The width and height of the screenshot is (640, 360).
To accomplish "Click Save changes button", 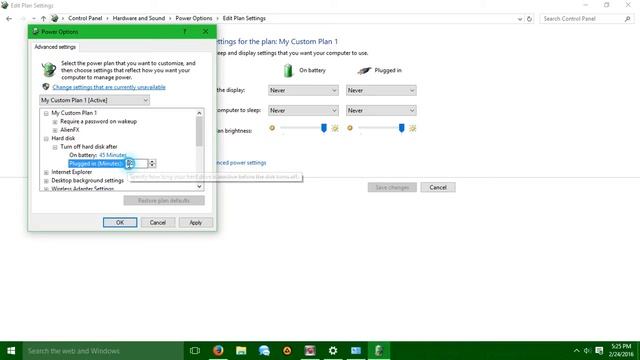I will coord(392,187).
